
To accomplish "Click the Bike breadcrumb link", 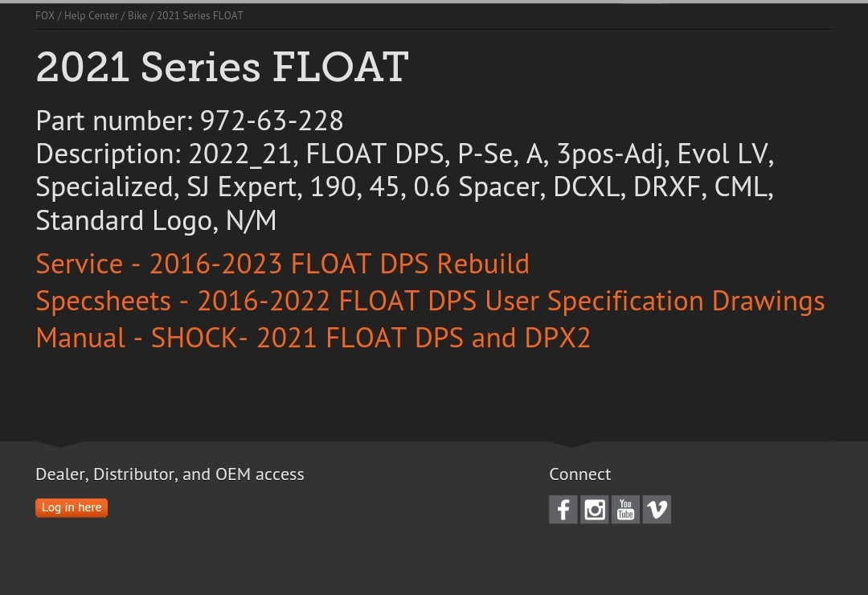I will [137, 16].
